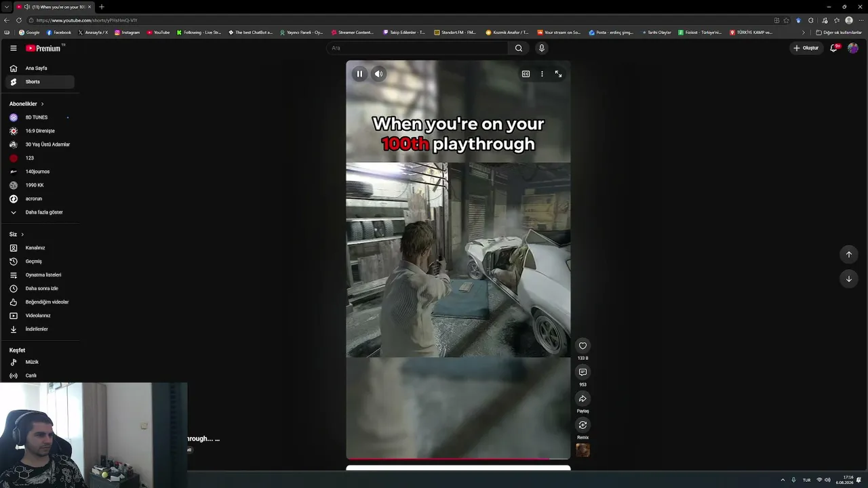Viewport: 868px width, 488px height.
Task: Open the 123 channel
Action: (40, 158)
